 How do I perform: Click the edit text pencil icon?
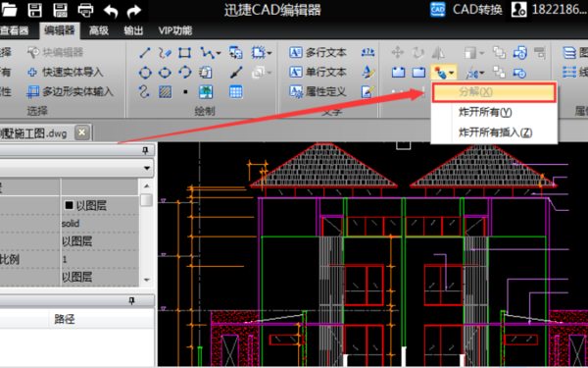click(367, 91)
